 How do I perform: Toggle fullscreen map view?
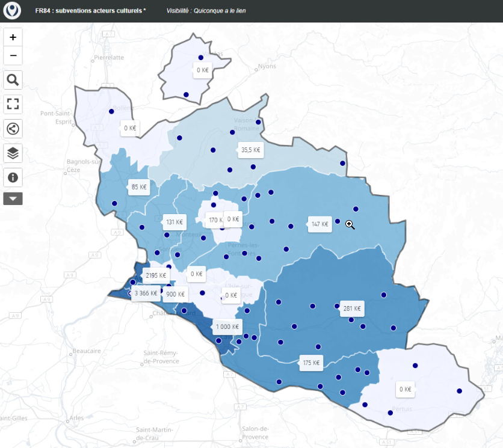13,103
